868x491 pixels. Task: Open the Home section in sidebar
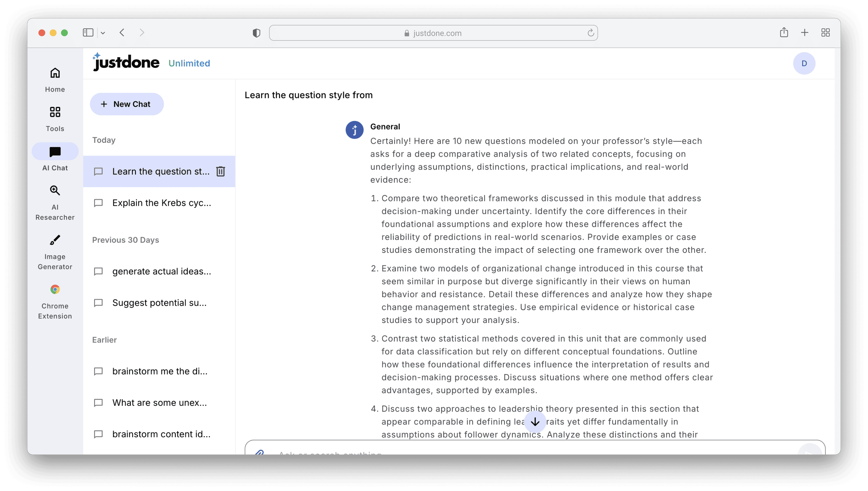click(x=55, y=79)
